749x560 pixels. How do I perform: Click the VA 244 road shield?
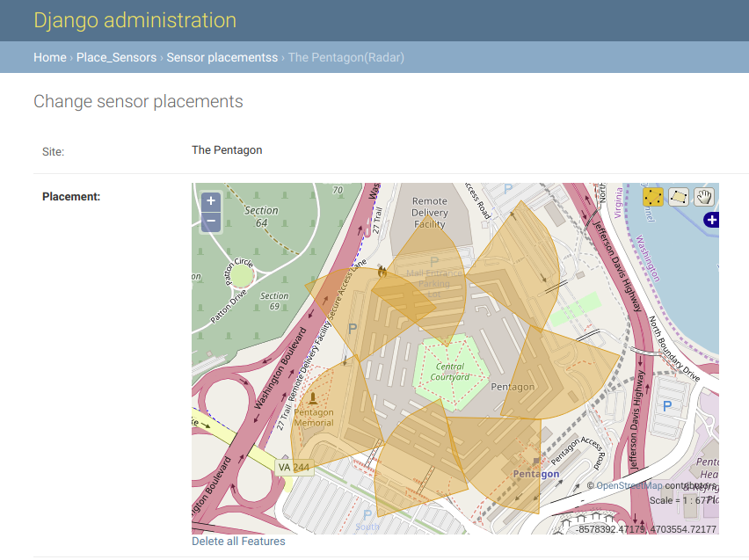point(294,468)
